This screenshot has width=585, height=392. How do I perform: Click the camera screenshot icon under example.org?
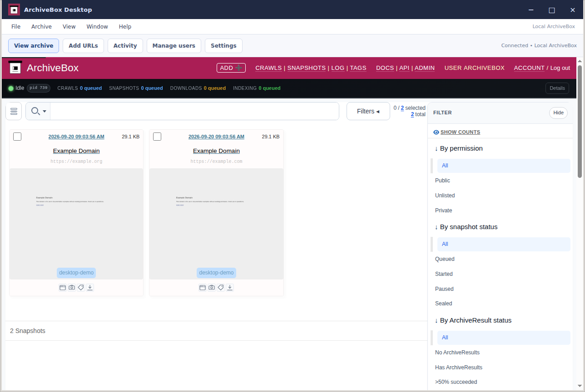pyautogui.click(x=72, y=288)
